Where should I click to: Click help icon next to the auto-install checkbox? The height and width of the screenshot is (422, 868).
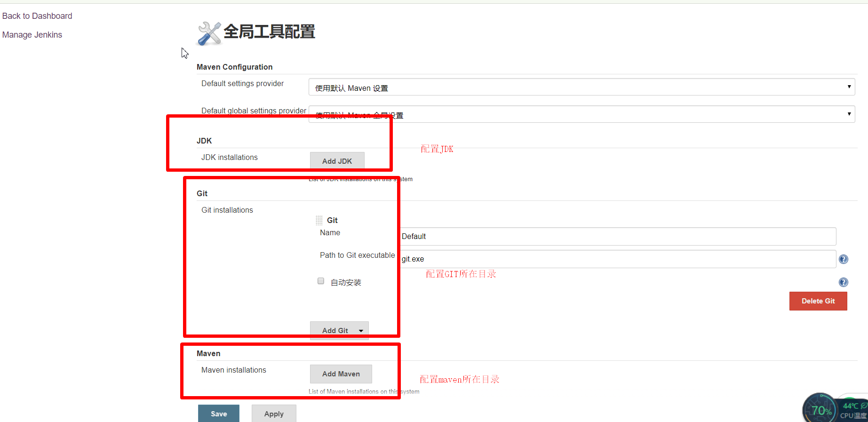[844, 282]
